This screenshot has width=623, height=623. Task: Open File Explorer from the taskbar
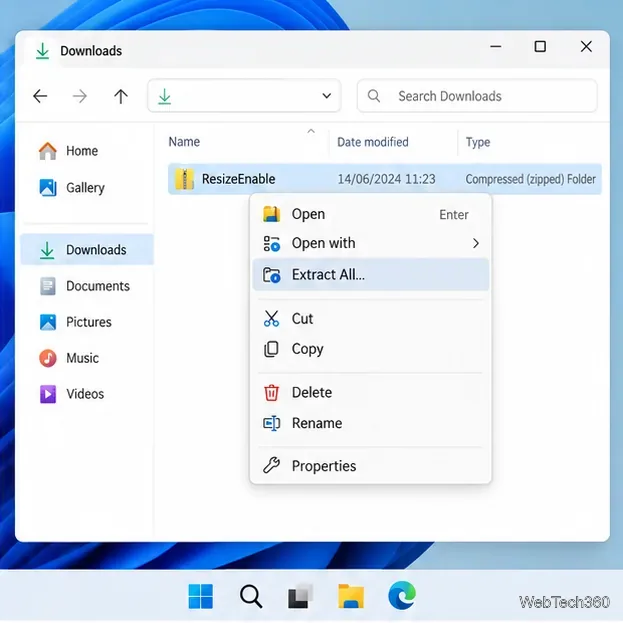pos(351,596)
